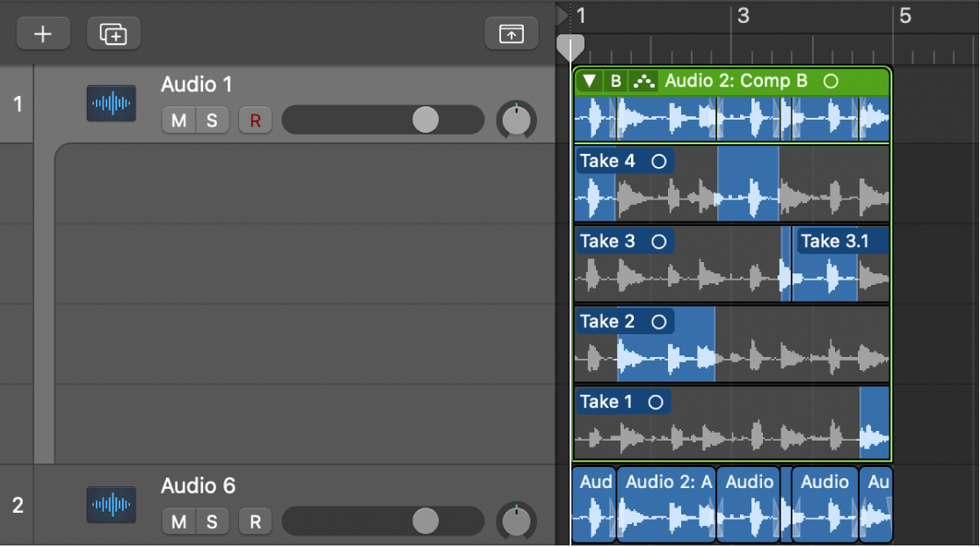Click the Audio 1 track header waveform icon
The width and height of the screenshot is (980, 547).
[111, 103]
